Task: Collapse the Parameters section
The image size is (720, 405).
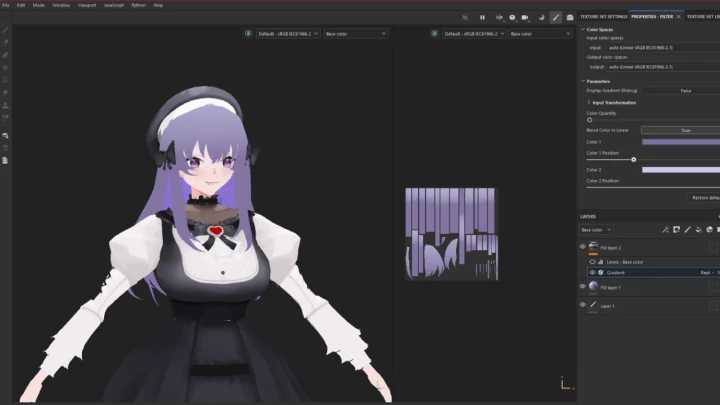Action: pyautogui.click(x=583, y=81)
